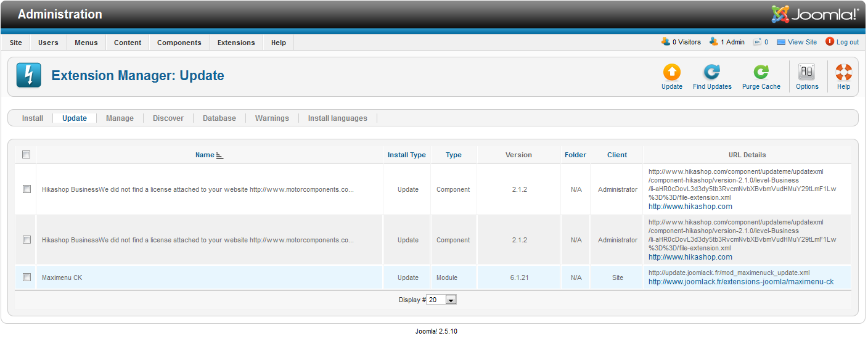
Task: Click the Joomla! 2.5.10 footer text
Action: 436,331
